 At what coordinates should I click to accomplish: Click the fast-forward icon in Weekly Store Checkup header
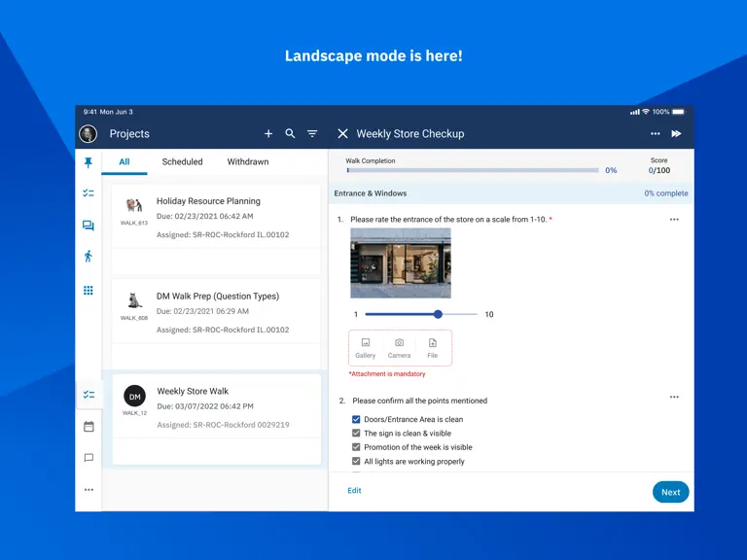pyautogui.click(x=676, y=134)
